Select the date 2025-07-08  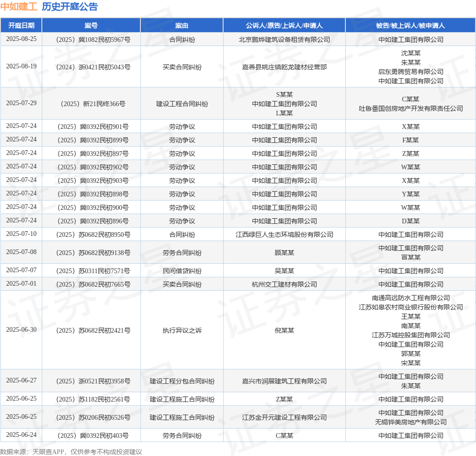tap(21, 252)
